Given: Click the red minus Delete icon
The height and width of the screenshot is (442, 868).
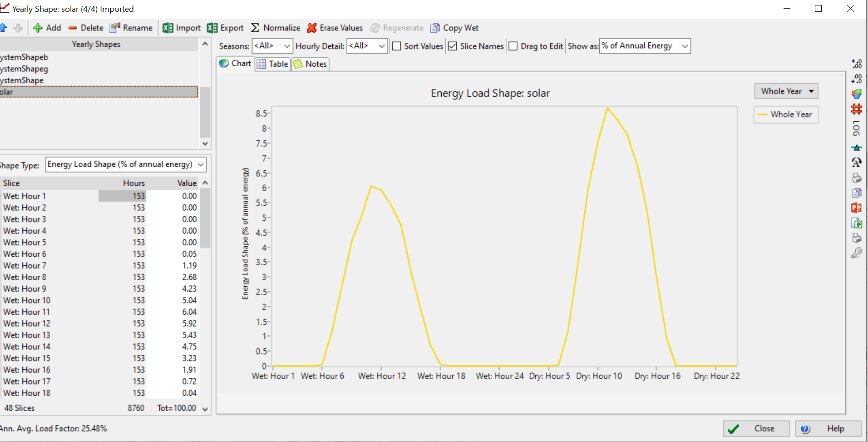Looking at the screenshot, I should pyautogui.click(x=73, y=28).
